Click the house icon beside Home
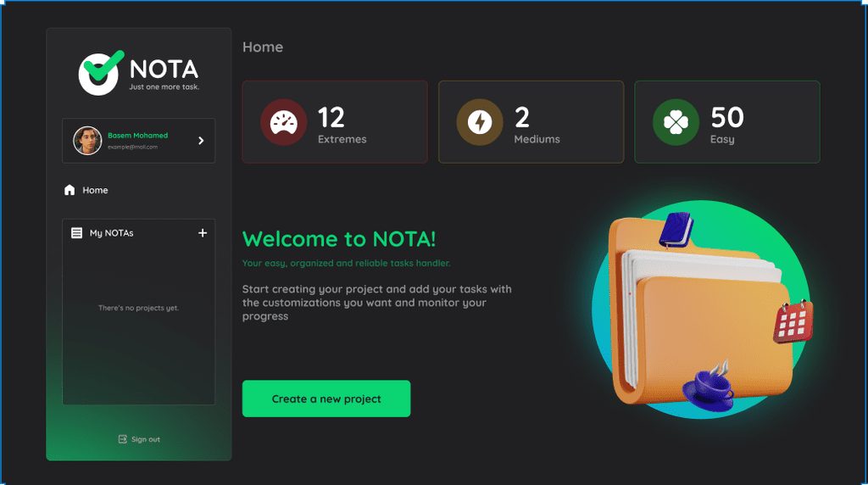 [70, 190]
